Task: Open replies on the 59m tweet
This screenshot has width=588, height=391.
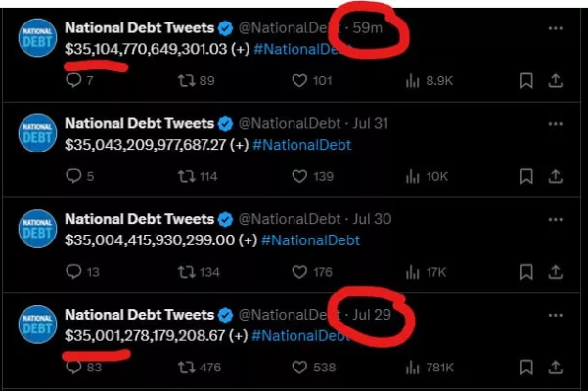Action: click(73, 80)
